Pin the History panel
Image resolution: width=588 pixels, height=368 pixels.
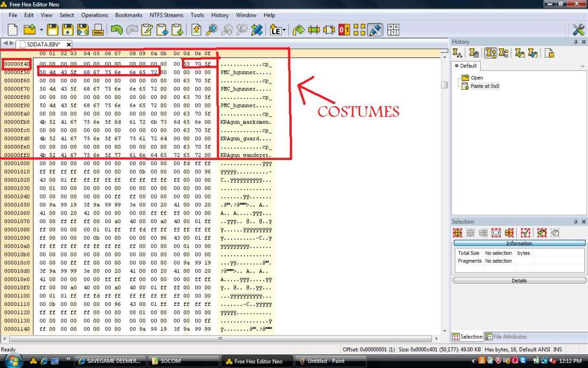pyautogui.click(x=576, y=41)
